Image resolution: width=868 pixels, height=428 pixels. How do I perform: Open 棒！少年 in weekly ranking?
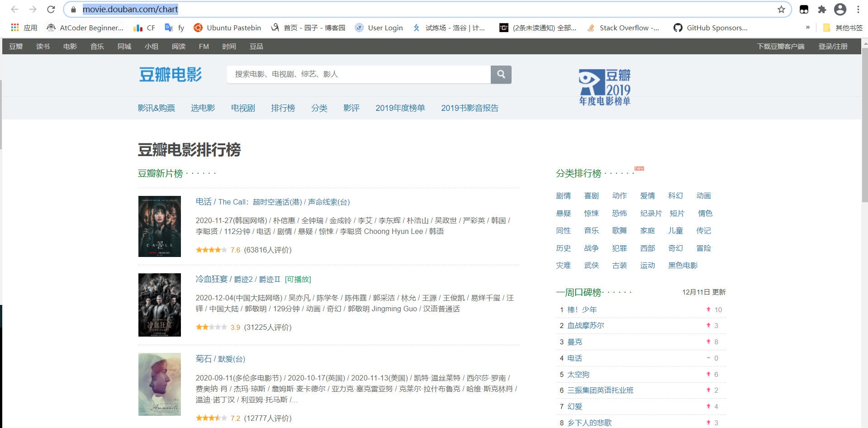pyautogui.click(x=582, y=309)
